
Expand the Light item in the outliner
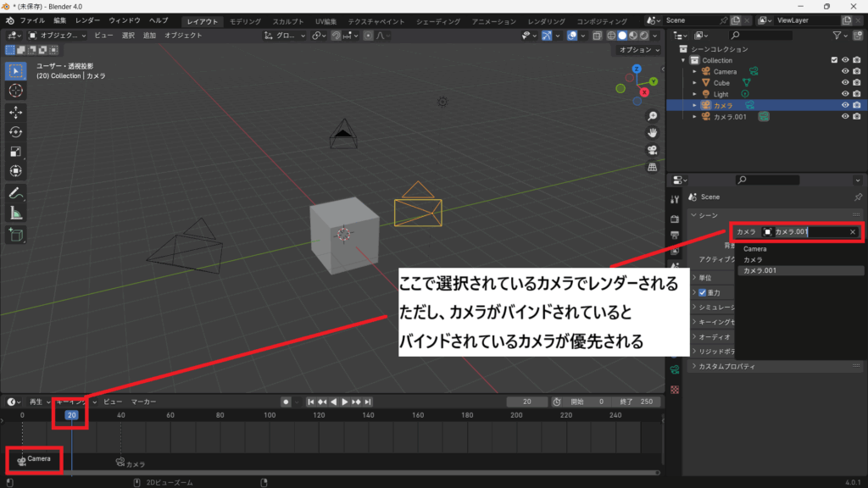coord(694,94)
